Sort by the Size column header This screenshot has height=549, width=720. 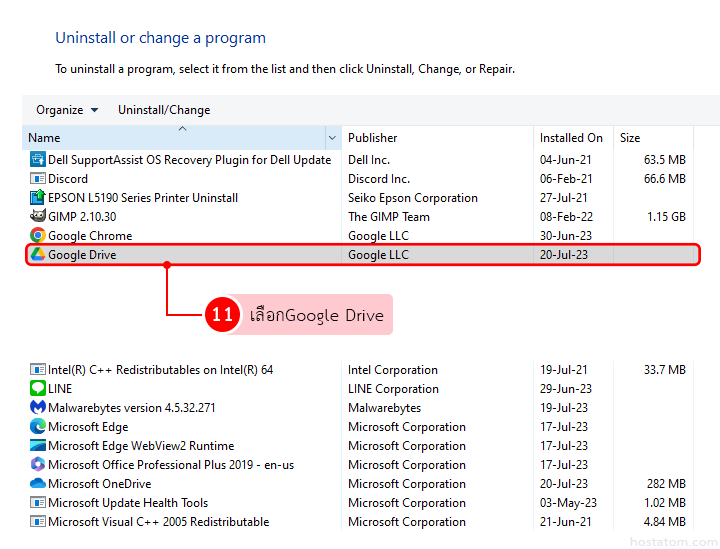coord(653,138)
